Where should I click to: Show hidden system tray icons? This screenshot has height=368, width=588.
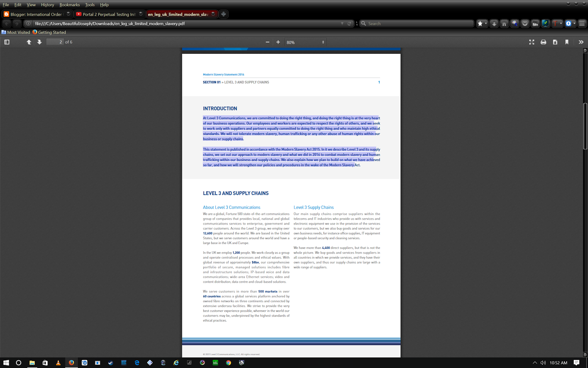pos(535,362)
